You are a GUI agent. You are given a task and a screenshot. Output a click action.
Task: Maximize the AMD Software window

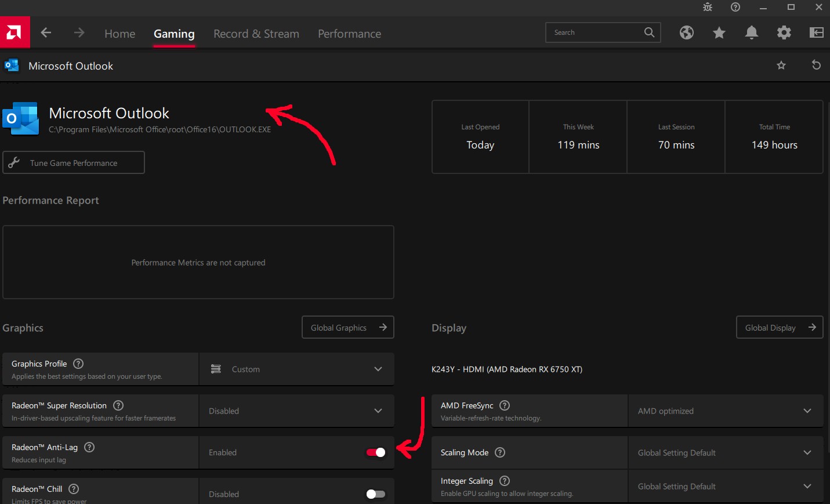point(791,7)
